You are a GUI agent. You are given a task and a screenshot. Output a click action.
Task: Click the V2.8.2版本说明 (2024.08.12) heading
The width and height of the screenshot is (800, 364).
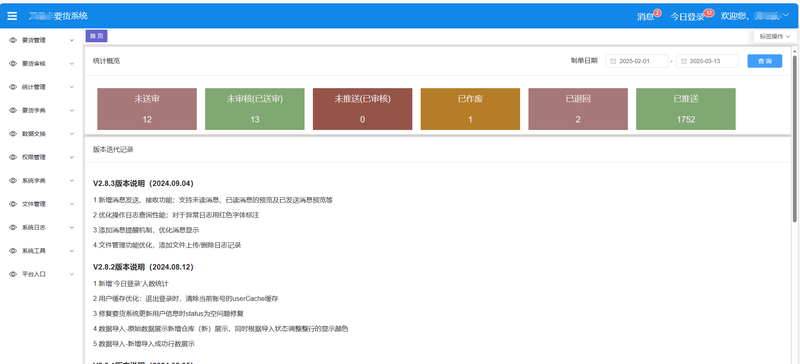point(143,267)
